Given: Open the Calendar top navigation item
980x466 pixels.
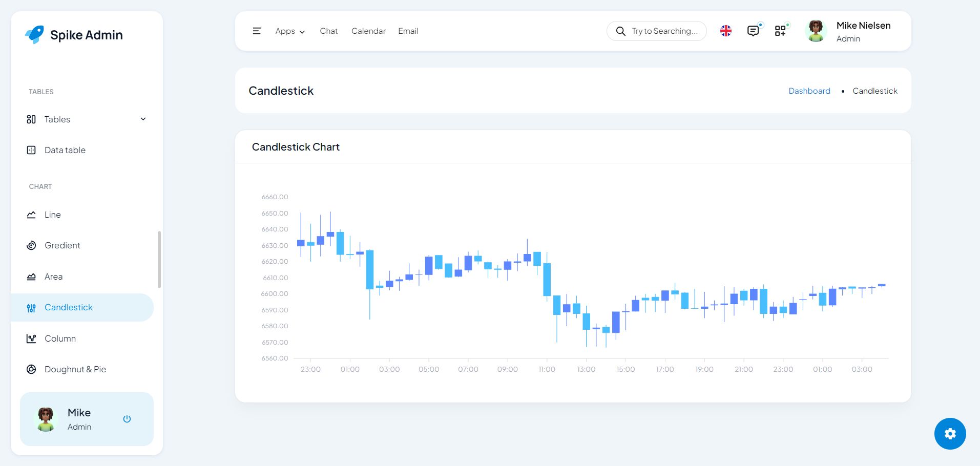Looking at the screenshot, I should tap(368, 31).
